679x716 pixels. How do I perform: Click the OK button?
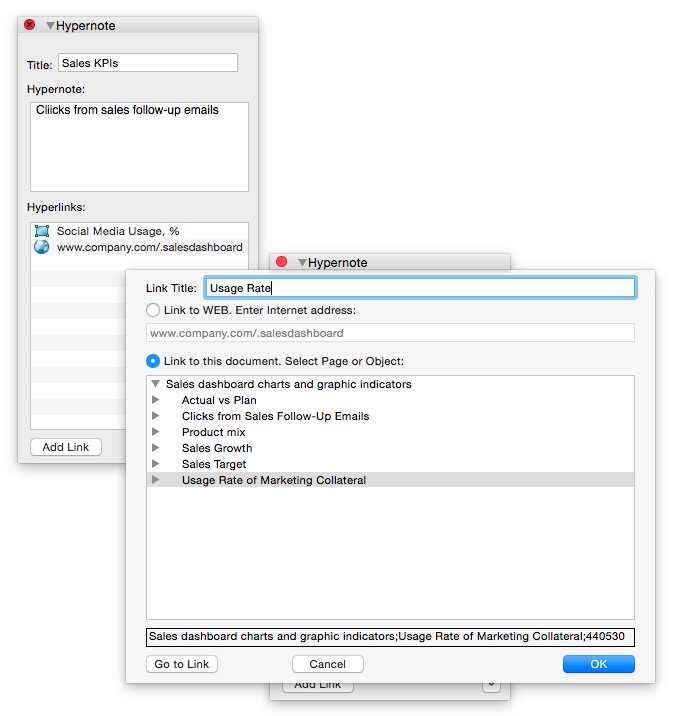click(599, 664)
